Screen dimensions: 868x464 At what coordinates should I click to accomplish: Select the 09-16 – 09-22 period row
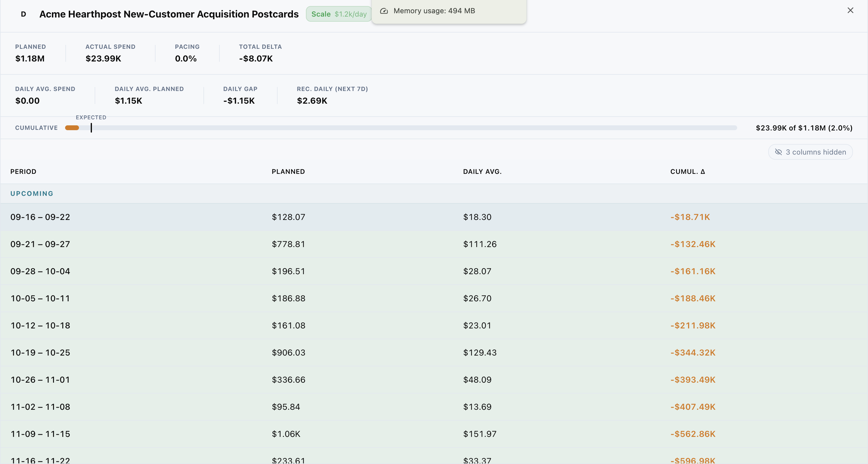tap(434, 217)
